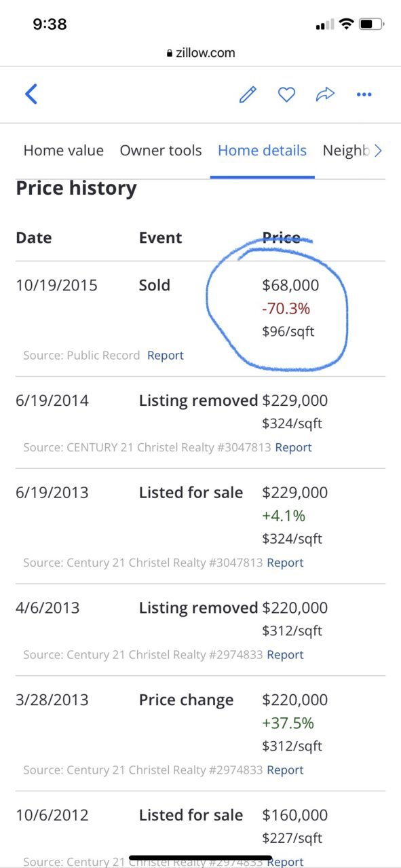Screen dimensions: 401x868
Task: Switch to the Home value tab
Action: point(64,151)
